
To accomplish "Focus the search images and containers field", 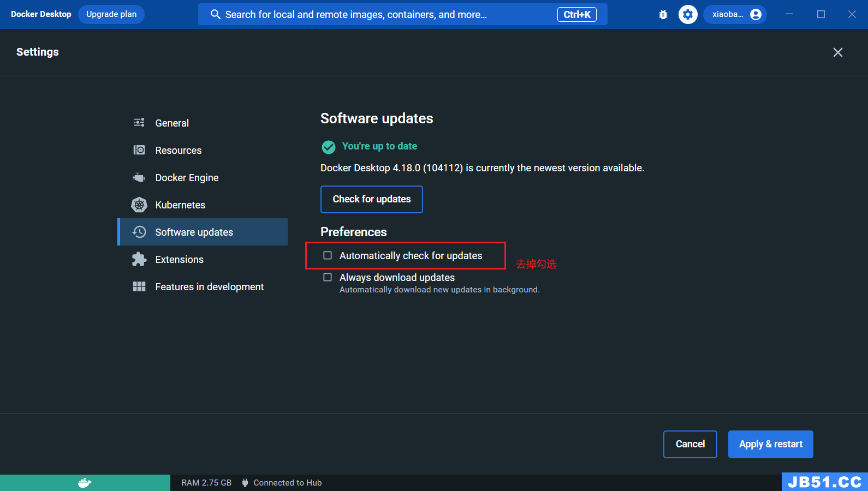I will click(403, 14).
